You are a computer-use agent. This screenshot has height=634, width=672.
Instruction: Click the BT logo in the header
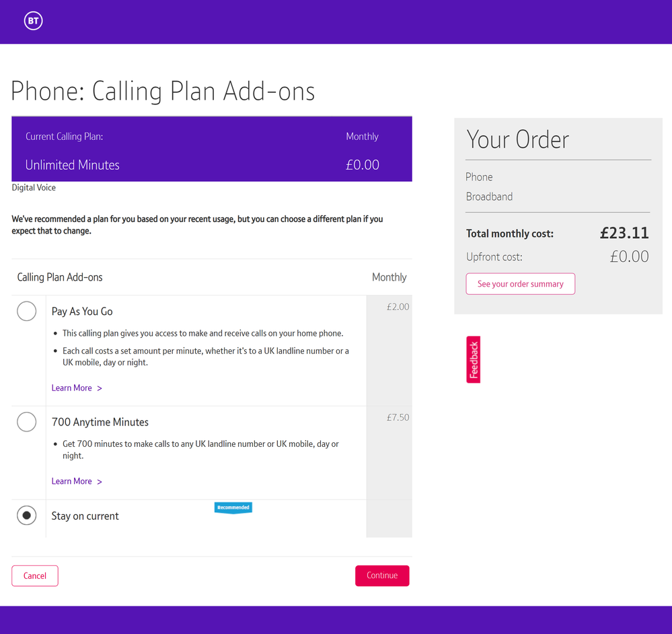pos(33,21)
